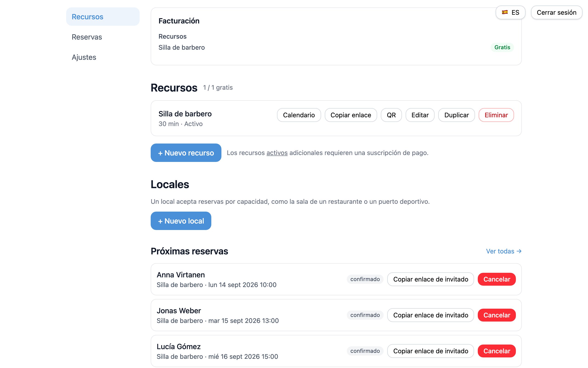Viewport: 588px width, 368px height.
Task: Click the Próximas reservas heading
Action: (189, 251)
